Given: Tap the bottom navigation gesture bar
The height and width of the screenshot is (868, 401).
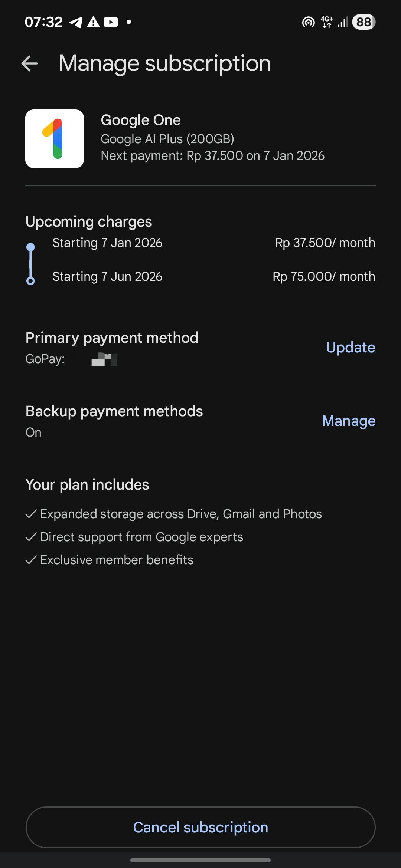Looking at the screenshot, I should point(200,860).
